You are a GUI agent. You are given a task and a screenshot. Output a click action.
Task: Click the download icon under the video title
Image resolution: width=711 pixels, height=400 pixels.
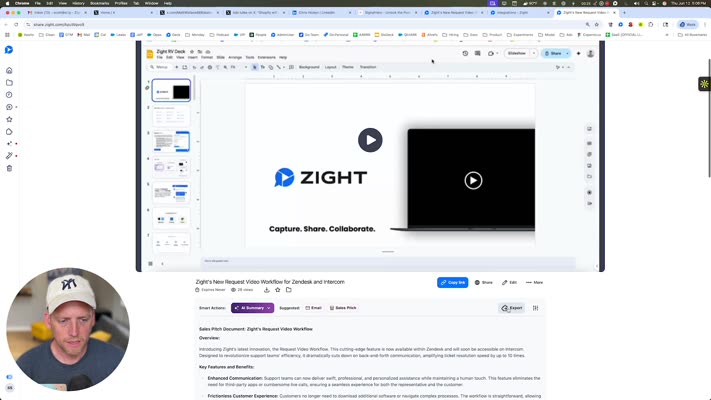pos(267,290)
